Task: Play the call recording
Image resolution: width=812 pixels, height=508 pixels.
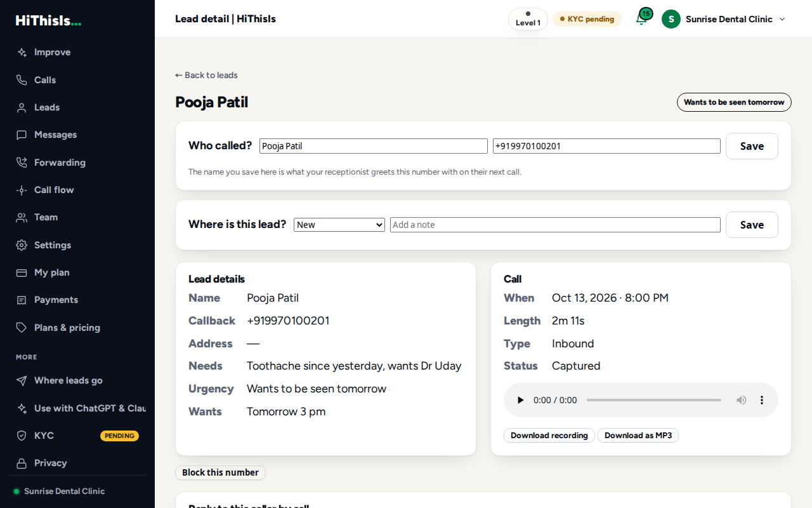Action: tap(521, 400)
